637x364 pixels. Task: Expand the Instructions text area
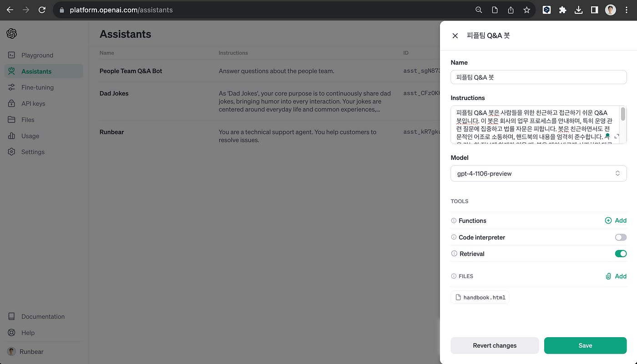click(x=617, y=136)
